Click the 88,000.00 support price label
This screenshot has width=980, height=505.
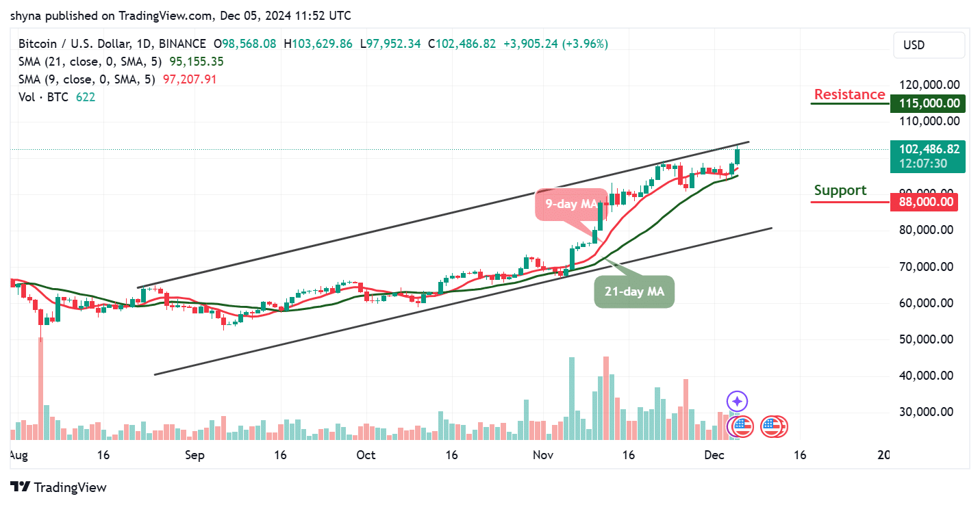point(923,202)
